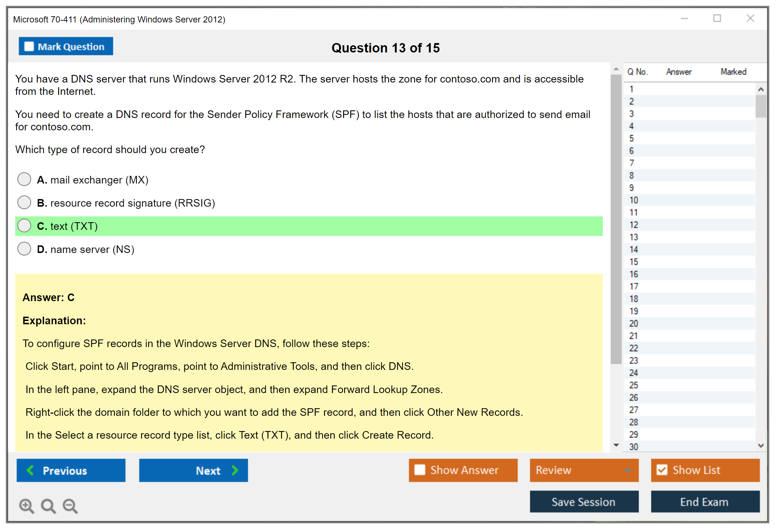Screen dimensions: 778x532
Task: Click the green right arrow on Next
Action: (235, 470)
